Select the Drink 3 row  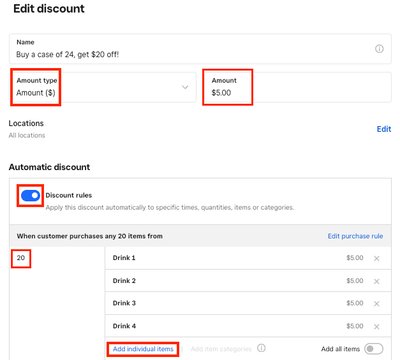tap(248, 303)
